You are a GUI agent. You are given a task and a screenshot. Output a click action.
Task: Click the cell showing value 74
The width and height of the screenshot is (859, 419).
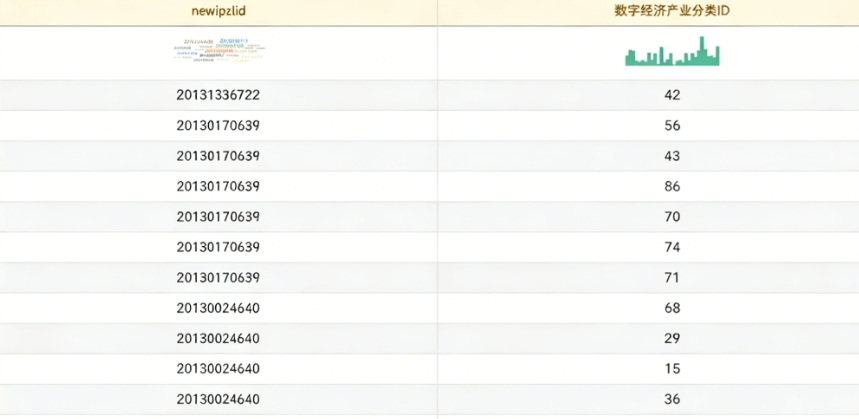(672, 247)
